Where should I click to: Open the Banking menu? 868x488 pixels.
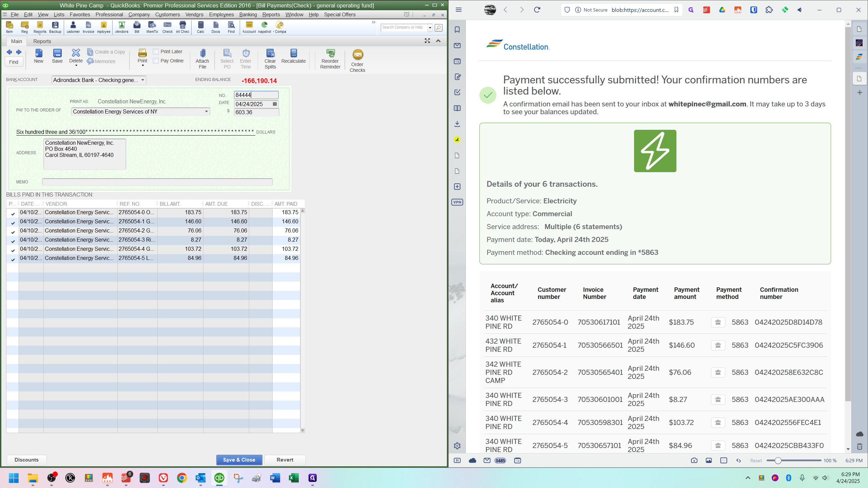point(248,15)
